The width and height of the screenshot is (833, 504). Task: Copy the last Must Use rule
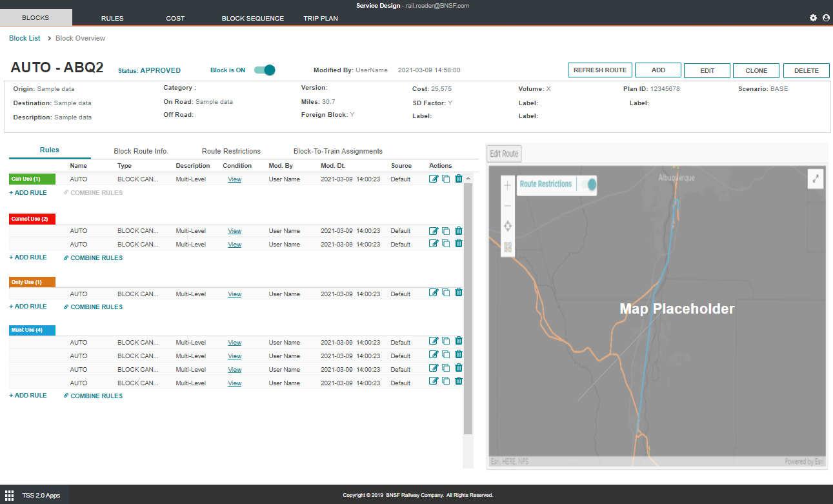447,382
